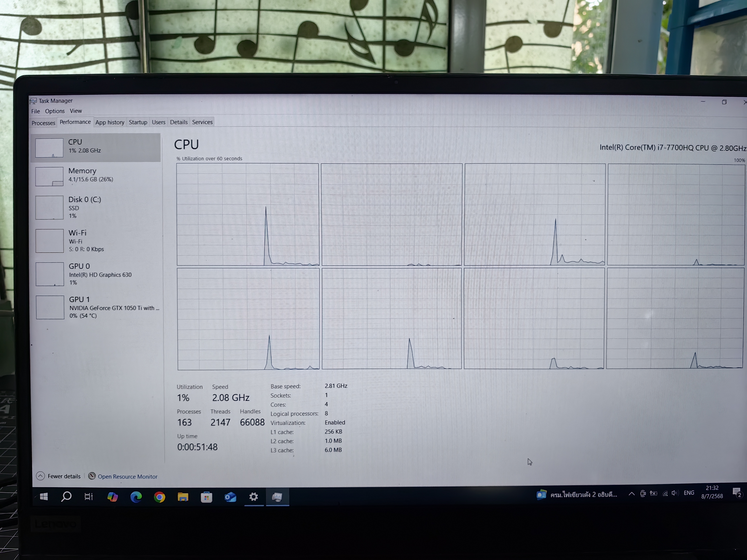Click the volume speaker tray icon
Viewport: 747px width, 560px height.
tap(674, 493)
